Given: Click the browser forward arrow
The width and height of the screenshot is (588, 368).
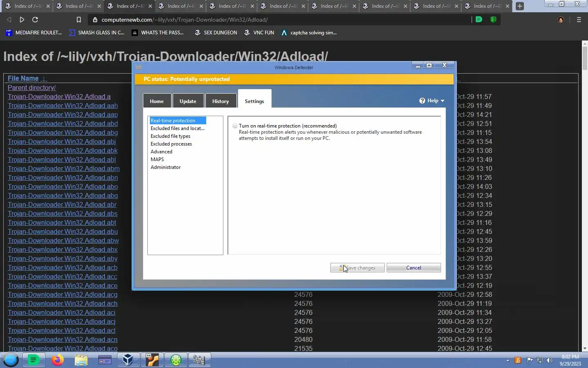Looking at the screenshot, I should pos(22,20).
